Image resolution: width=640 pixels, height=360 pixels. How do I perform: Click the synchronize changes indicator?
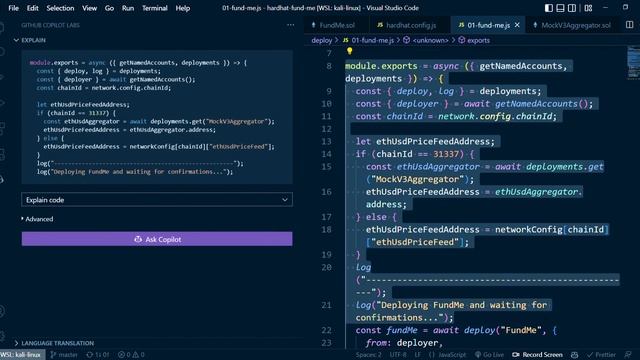[x=98, y=354]
